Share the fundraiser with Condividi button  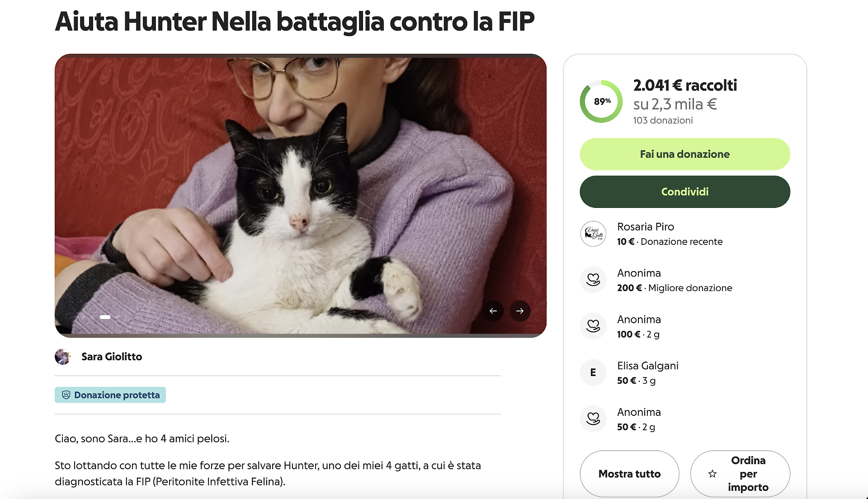pyautogui.click(x=684, y=192)
